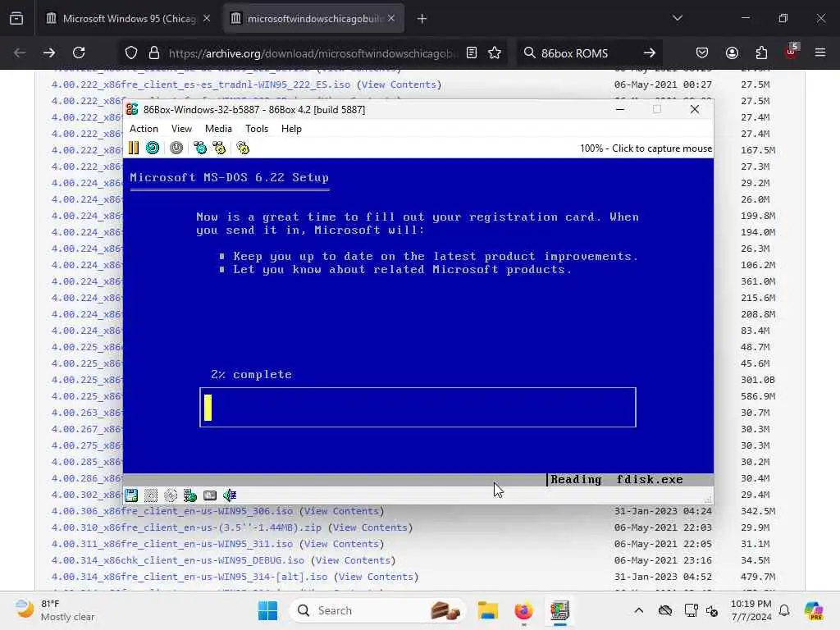The height and width of the screenshot is (630, 840).
Task: Click the 86Box taskbar icon
Action: point(559,610)
